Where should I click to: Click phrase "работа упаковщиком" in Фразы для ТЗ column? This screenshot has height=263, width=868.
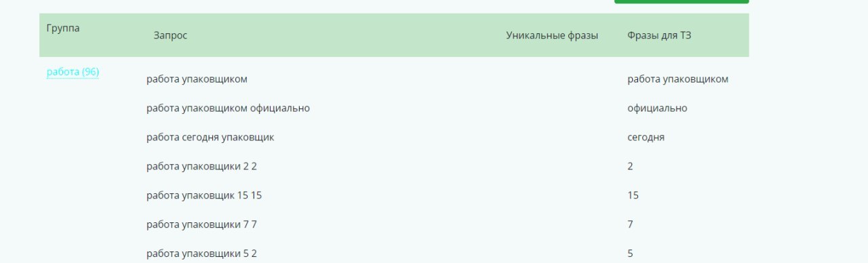(678, 79)
